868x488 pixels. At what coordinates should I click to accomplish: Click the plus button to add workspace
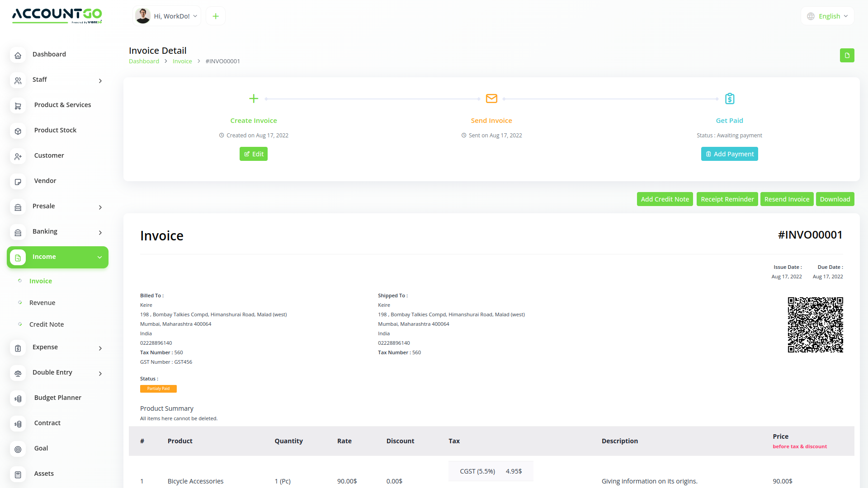pyautogui.click(x=215, y=16)
